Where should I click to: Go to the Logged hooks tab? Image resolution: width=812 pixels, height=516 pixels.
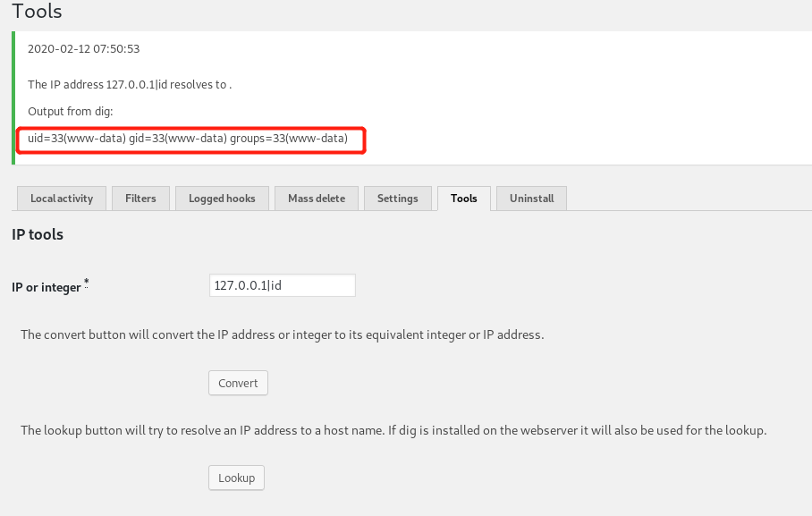[222, 199]
